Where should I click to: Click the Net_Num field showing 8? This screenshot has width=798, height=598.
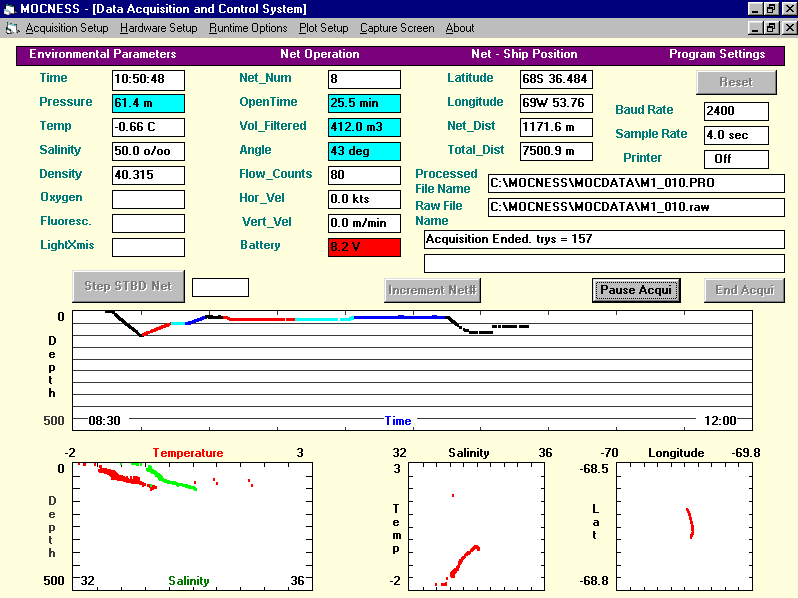pos(364,79)
